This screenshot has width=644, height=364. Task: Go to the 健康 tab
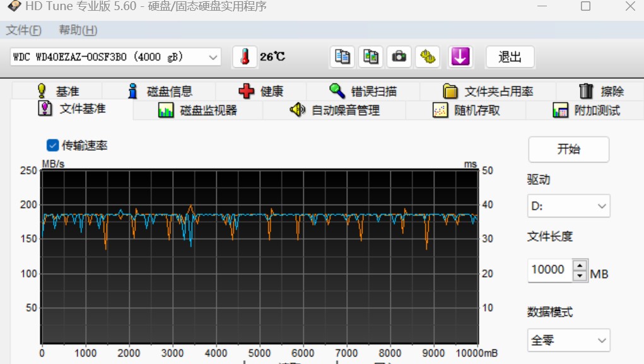[261, 91]
